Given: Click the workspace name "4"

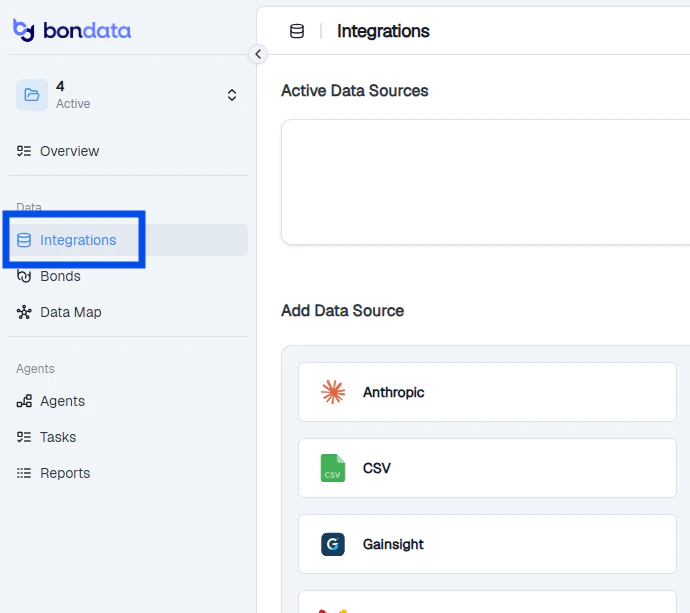Looking at the screenshot, I should [x=60, y=86].
